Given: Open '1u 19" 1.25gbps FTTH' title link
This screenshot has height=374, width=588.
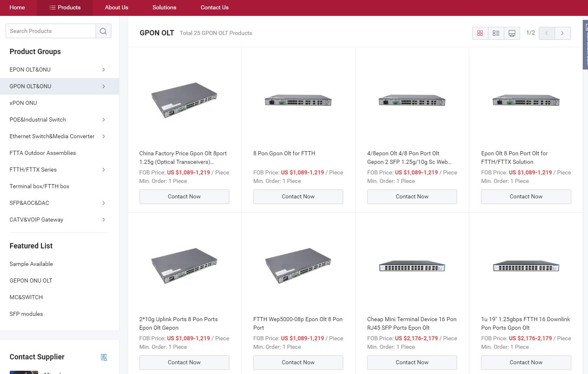Looking at the screenshot, I should coord(525,324).
